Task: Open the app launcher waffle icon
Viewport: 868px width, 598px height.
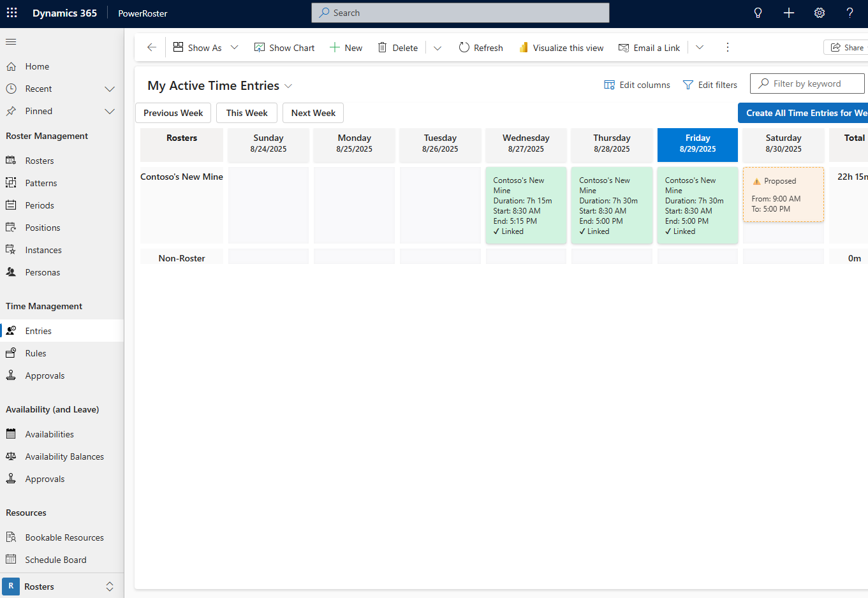Action: (x=12, y=13)
